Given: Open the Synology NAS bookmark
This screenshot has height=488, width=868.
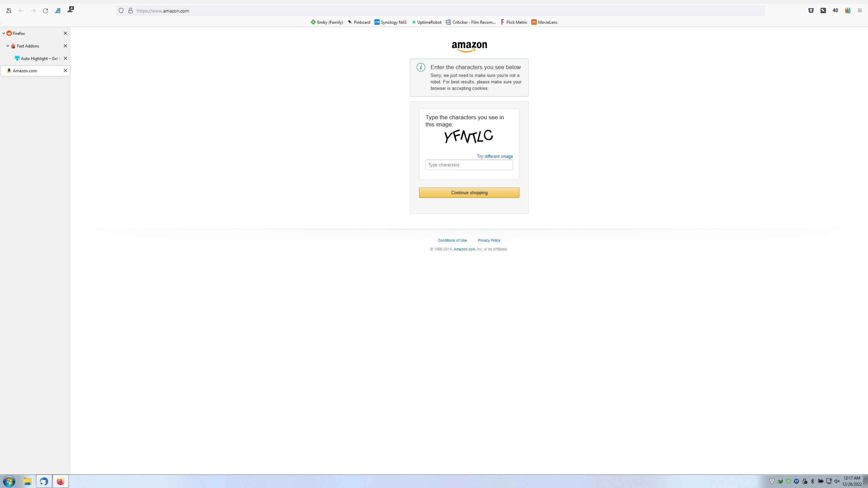Looking at the screenshot, I should [x=390, y=22].
